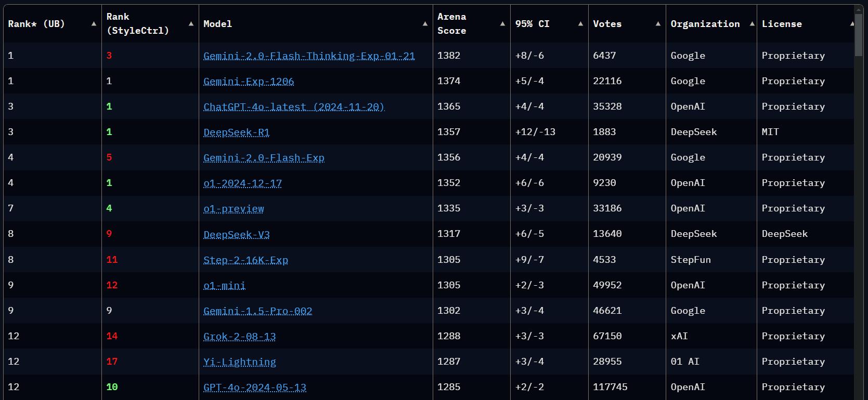The image size is (868, 400).
Task: Sort by 95% CI arrow icon
Action: (x=580, y=24)
